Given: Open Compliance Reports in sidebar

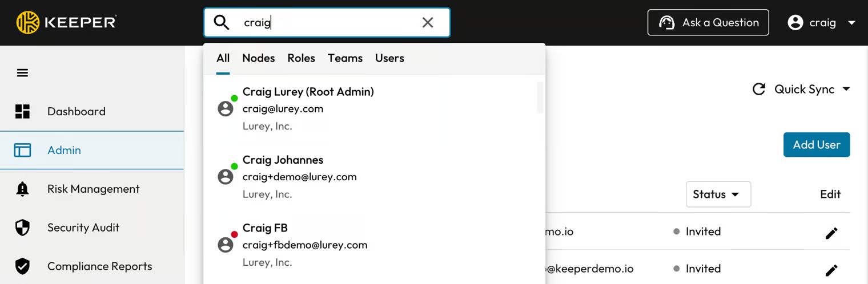Looking at the screenshot, I should (99, 266).
